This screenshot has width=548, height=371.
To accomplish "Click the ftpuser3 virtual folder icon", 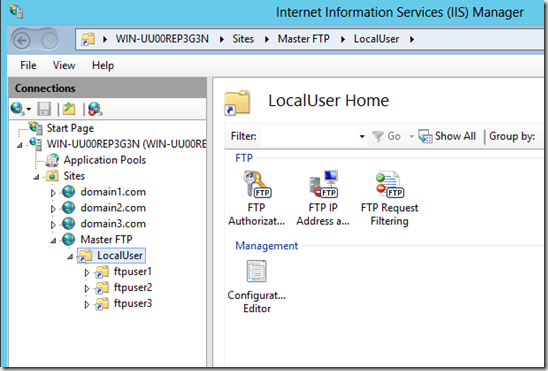I will (x=102, y=303).
